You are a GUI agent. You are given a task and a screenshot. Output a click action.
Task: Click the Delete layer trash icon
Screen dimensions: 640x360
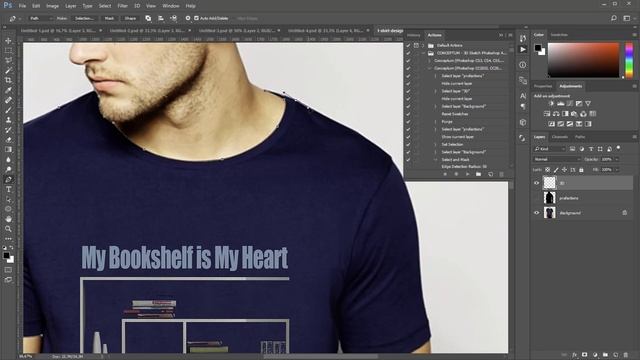[x=626, y=355]
